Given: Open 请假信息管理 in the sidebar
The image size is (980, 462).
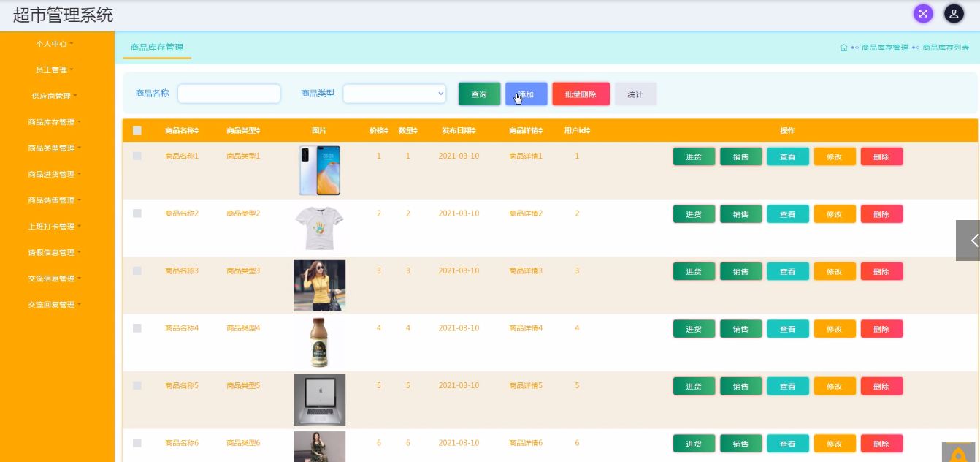Looking at the screenshot, I should 55,252.
